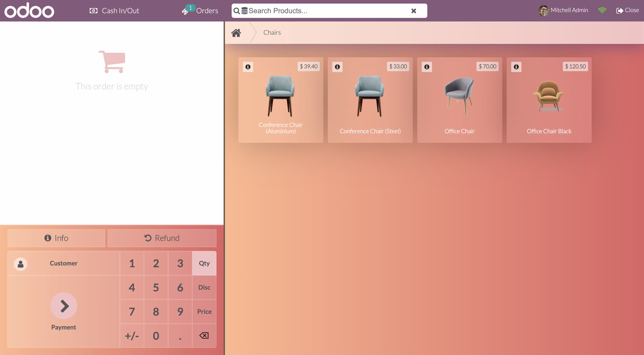Switch numpad to Disc mode
This screenshot has height=355, width=644.
(204, 287)
